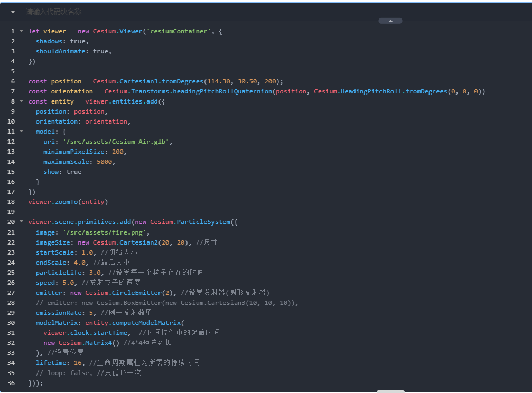Click 'shouldAnimate' on line 3
Viewport: 532px width, 393px height.
click(x=60, y=51)
